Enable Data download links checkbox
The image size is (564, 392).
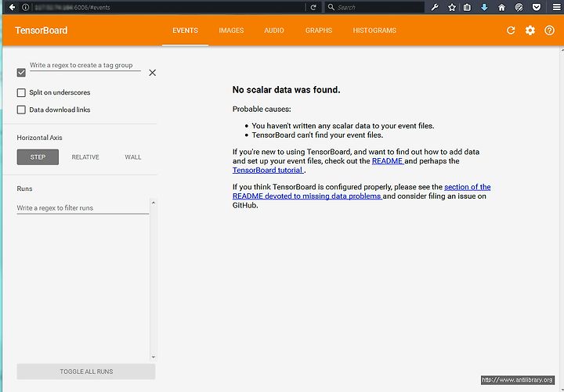click(x=21, y=110)
